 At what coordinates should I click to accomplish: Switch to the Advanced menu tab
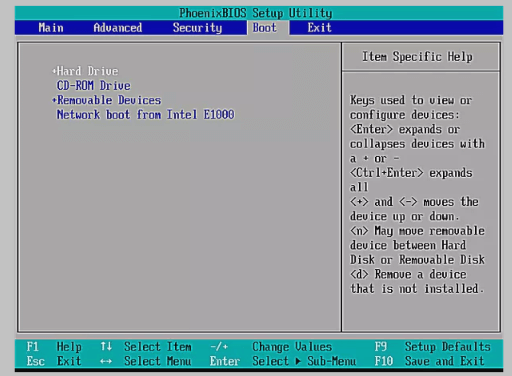(x=118, y=28)
